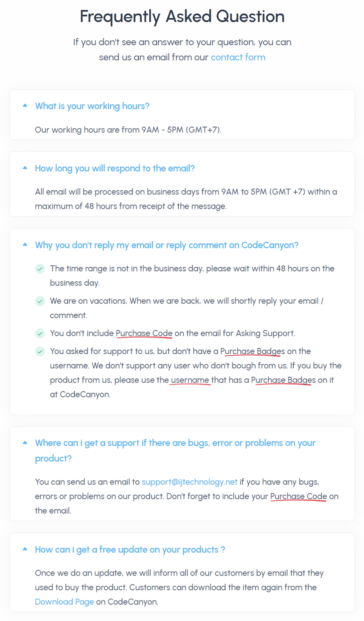Open the contact form link
Image resolution: width=364 pixels, height=621 pixels.
238,57
